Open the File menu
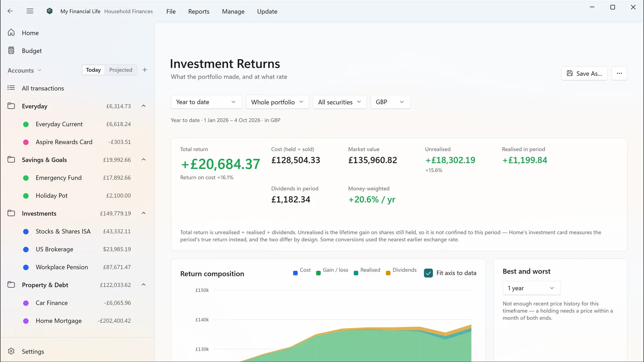Screen dimensions: 644x362 pos(171,11)
